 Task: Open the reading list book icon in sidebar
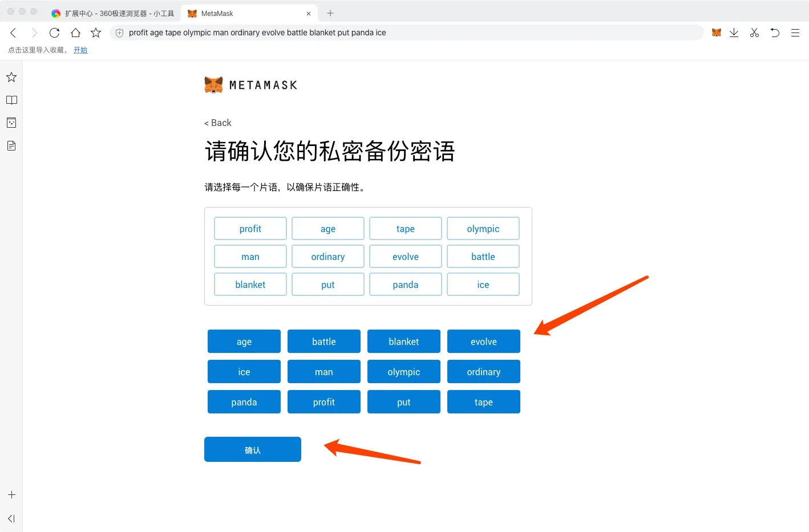point(11,100)
